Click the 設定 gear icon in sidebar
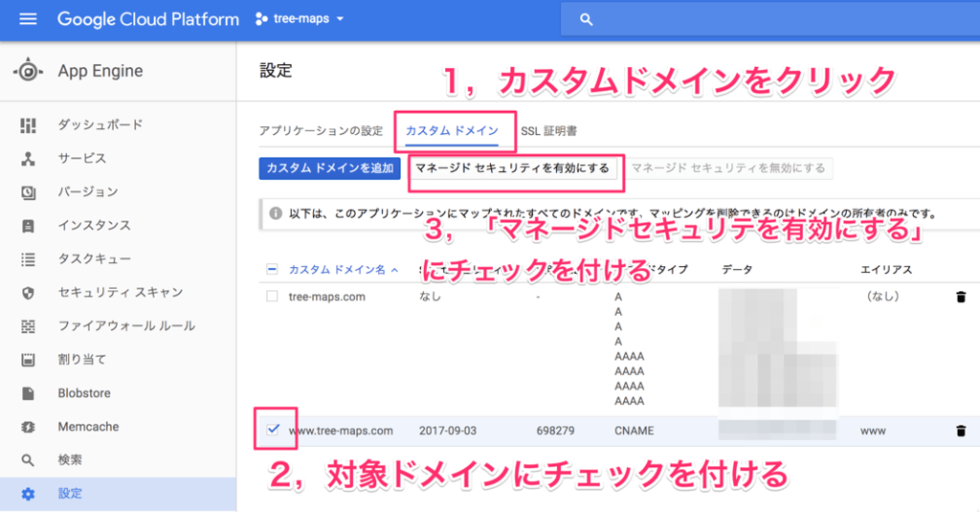The image size is (980, 512). point(28,494)
